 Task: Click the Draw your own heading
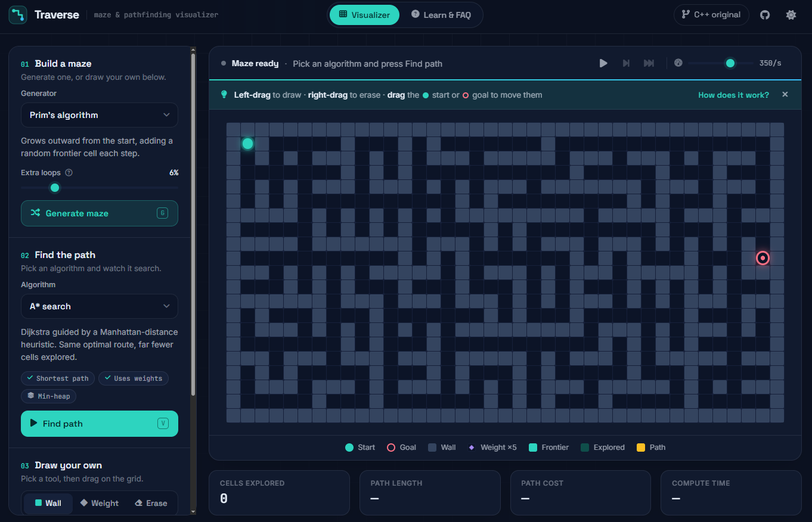(69, 465)
